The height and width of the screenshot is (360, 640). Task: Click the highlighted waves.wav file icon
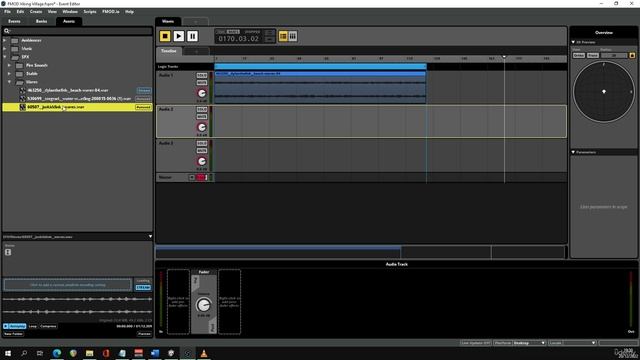pos(23,107)
